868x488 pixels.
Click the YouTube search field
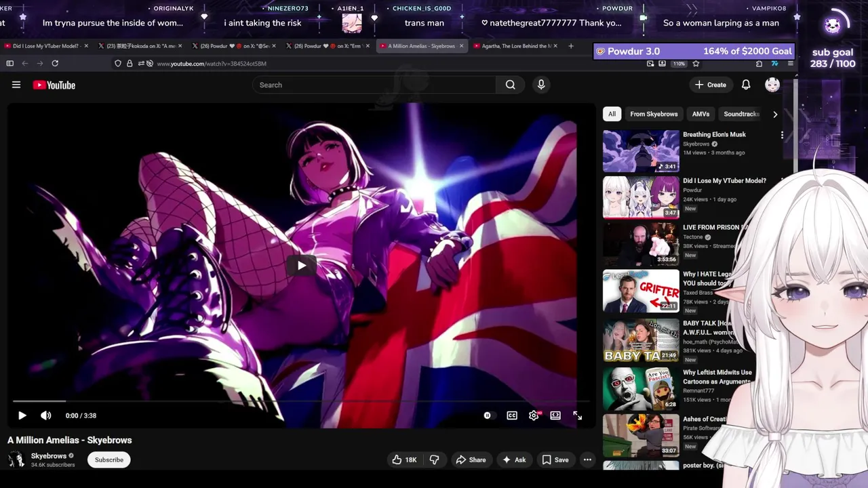pos(374,85)
